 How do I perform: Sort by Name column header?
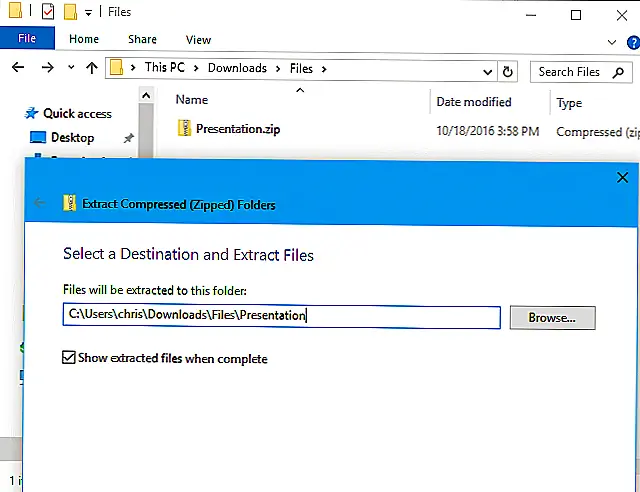(x=192, y=100)
